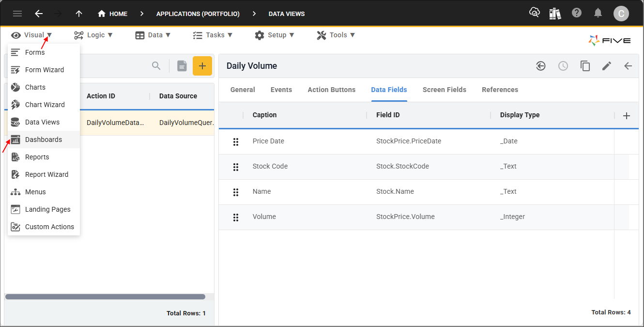Edit Daily Volume with pencil icon
The image size is (644, 327).
coord(607,66)
